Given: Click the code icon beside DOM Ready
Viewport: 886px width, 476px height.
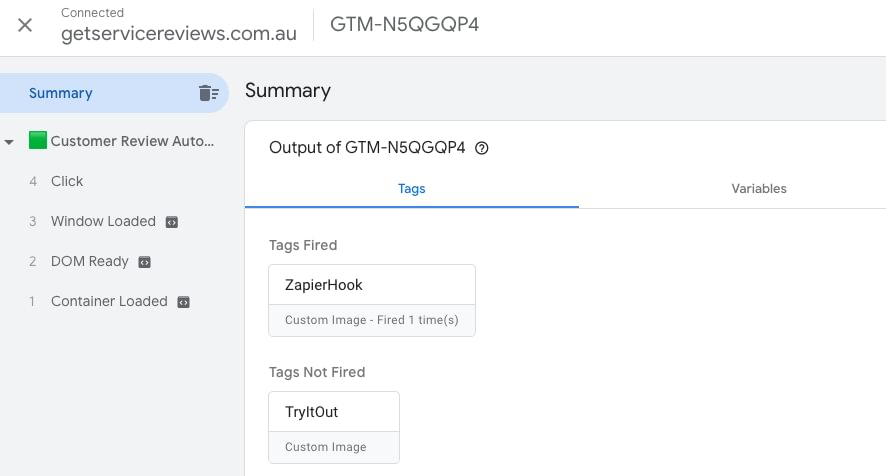Looking at the screenshot, I should (x=145, y=262).
